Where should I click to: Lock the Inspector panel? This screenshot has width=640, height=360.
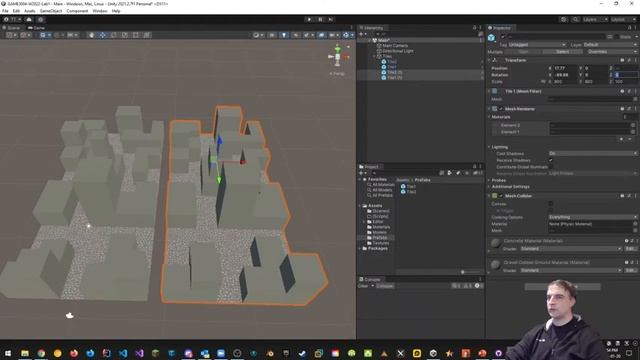click(x=629, y=28)
